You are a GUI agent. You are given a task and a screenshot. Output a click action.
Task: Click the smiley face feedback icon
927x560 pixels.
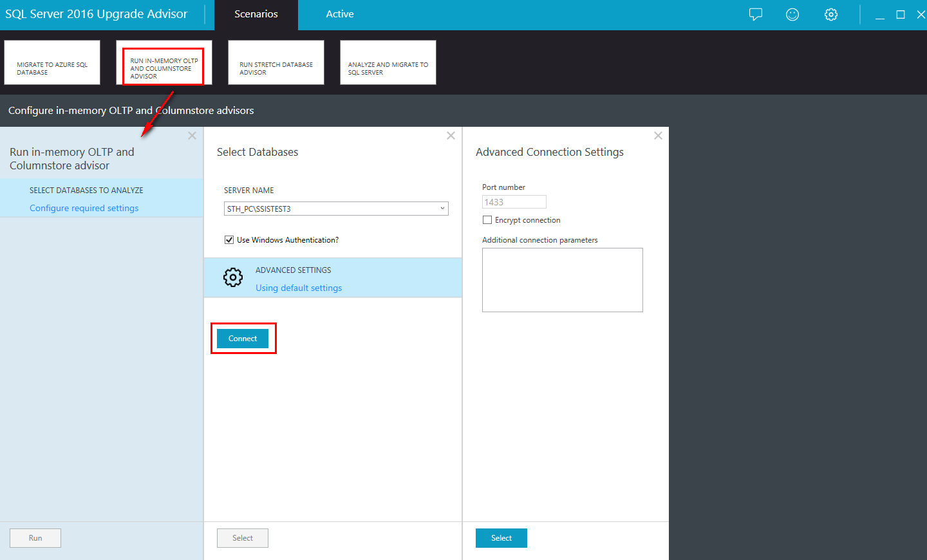click(792, 14)
